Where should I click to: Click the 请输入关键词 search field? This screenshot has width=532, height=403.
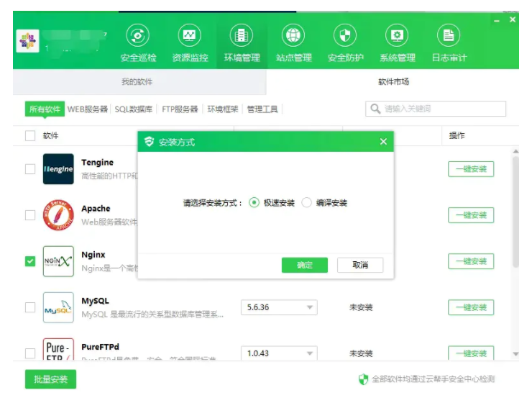[x=436, y=109]
